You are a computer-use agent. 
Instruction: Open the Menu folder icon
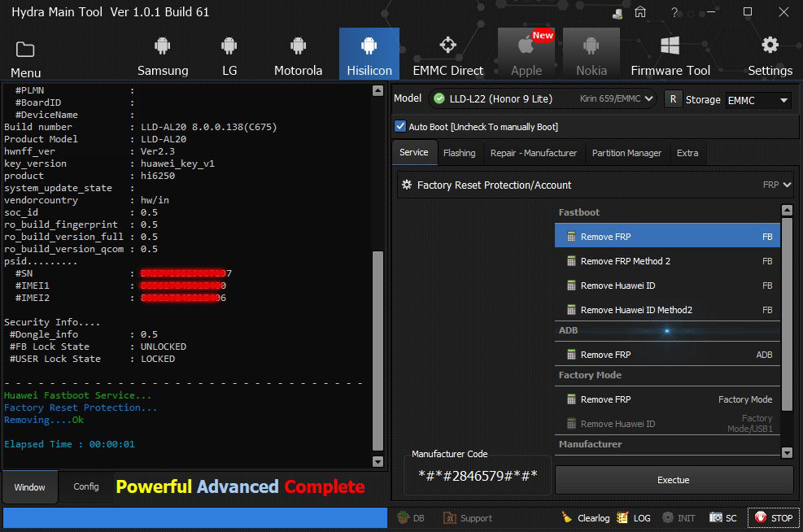tap(25, 50)
